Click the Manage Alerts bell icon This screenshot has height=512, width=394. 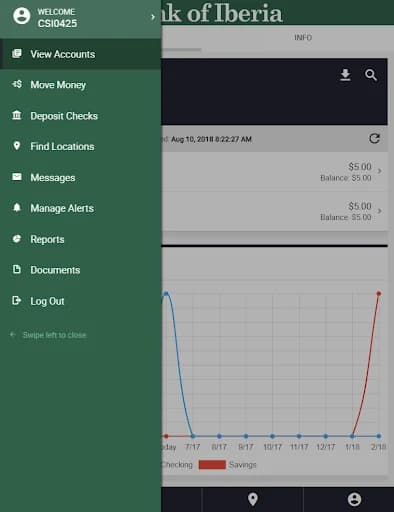coord(17,208)
